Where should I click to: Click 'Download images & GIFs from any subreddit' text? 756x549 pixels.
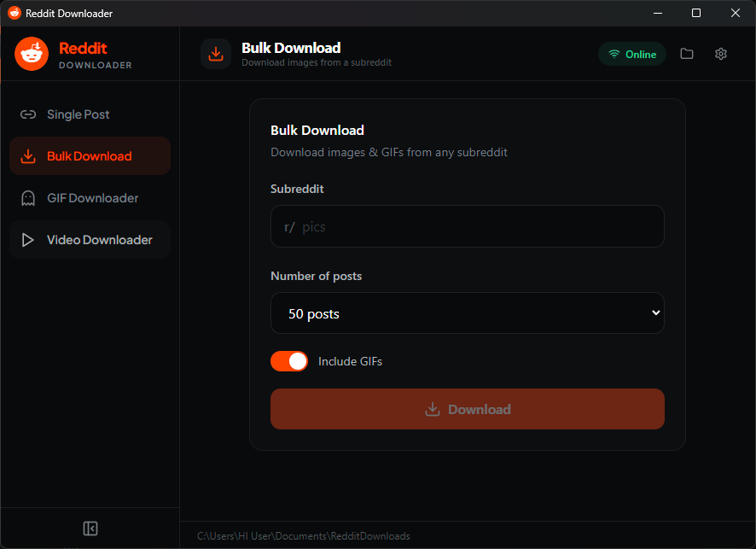point(388,153)
